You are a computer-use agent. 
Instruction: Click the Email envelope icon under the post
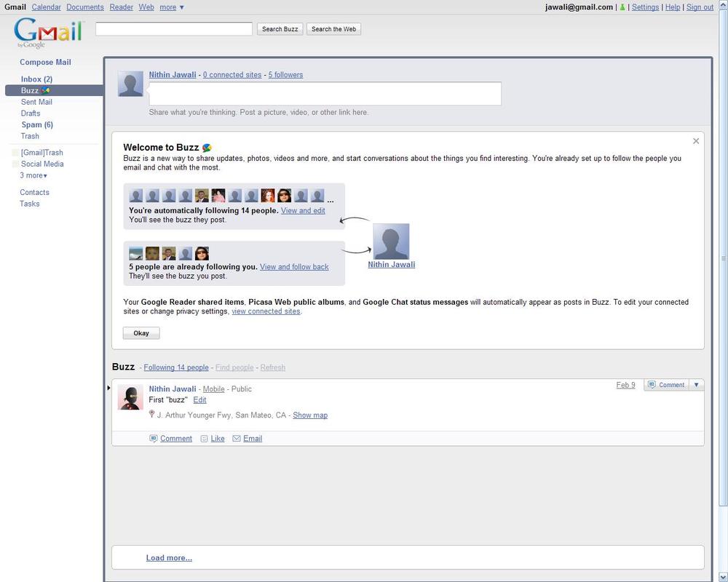pos(237,439)
